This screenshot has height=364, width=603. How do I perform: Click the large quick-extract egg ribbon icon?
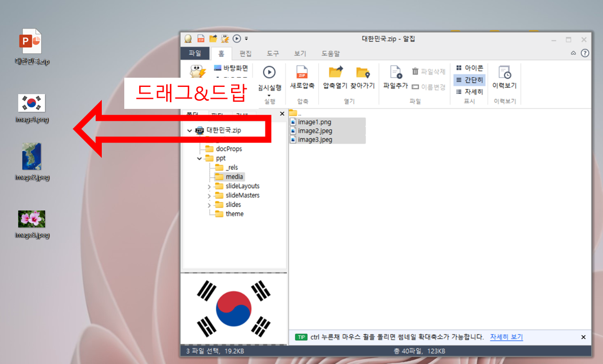pyautogui.click(x=197, y=72)
